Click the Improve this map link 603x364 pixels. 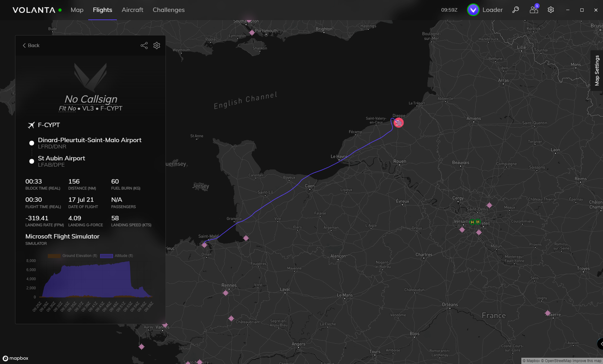(x=587, y=361)
